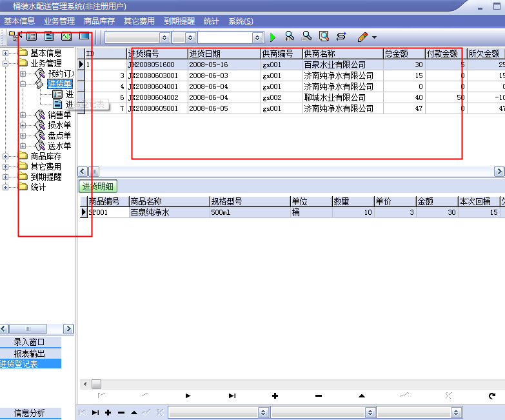Open 系统(S) menu

[241, 21]
